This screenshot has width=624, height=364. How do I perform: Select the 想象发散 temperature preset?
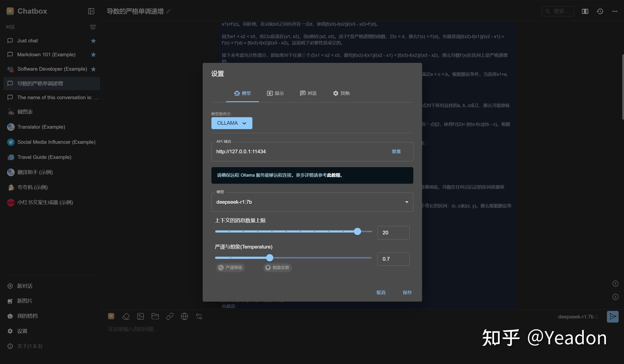tap(277, 268)
